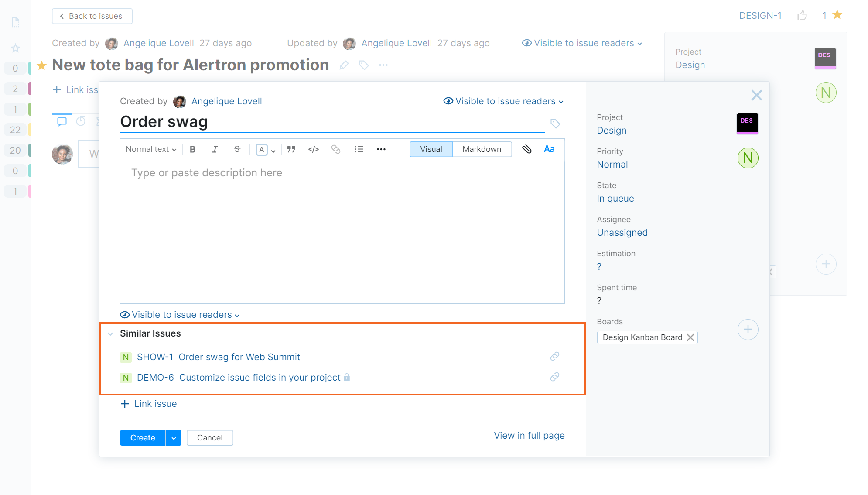Image resolution: width=868 pixels, height=495 pixels.
Task: Toggle the thumbs-up vote on DESIGN-1
Action: click(803, 15)
